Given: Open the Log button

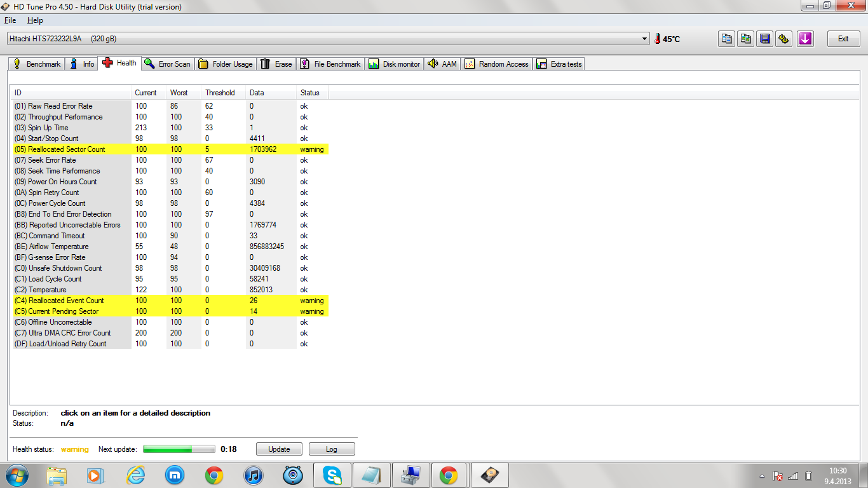Looking at the screenshot, I should coord(332,449).
